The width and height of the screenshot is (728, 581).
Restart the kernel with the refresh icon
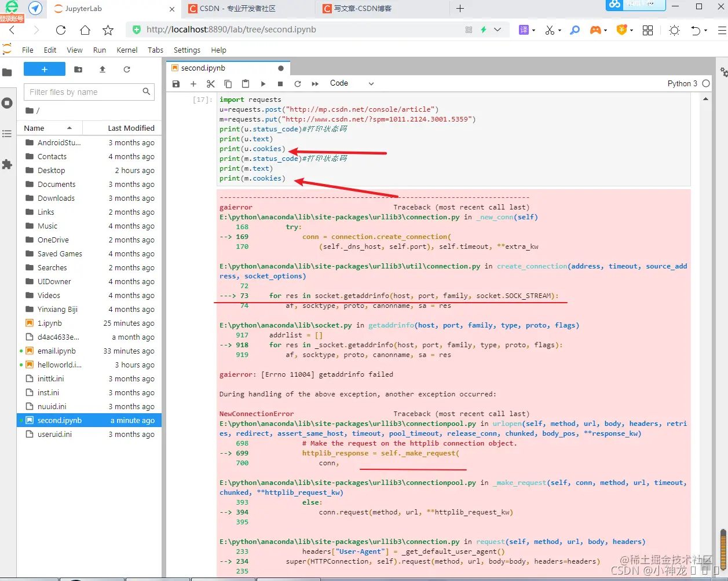(x=298, y=84)
